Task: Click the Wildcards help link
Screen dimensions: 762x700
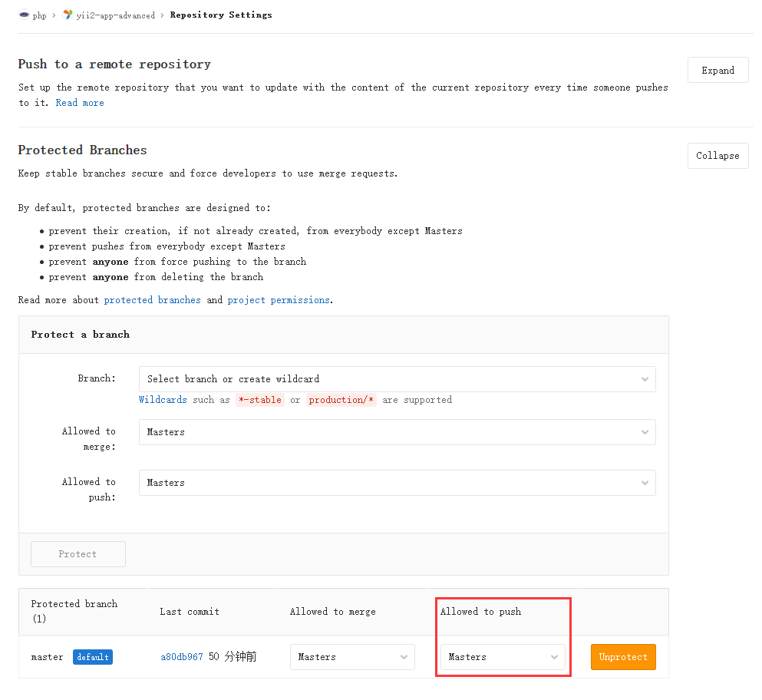Action: point(163,400)
